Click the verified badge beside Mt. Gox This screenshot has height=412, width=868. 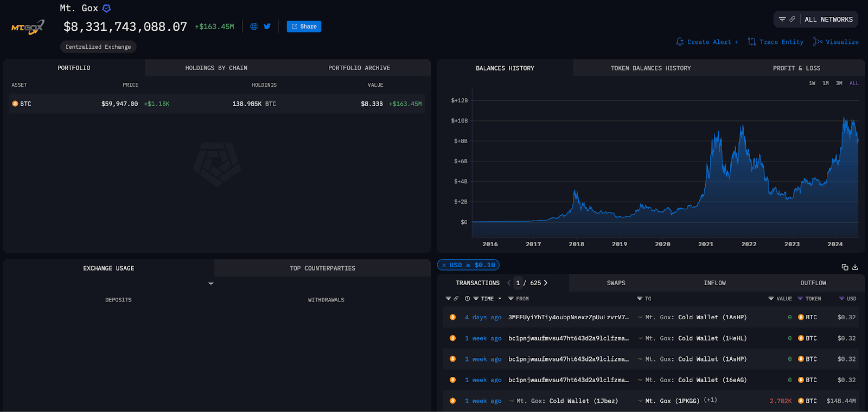(106, 8)
